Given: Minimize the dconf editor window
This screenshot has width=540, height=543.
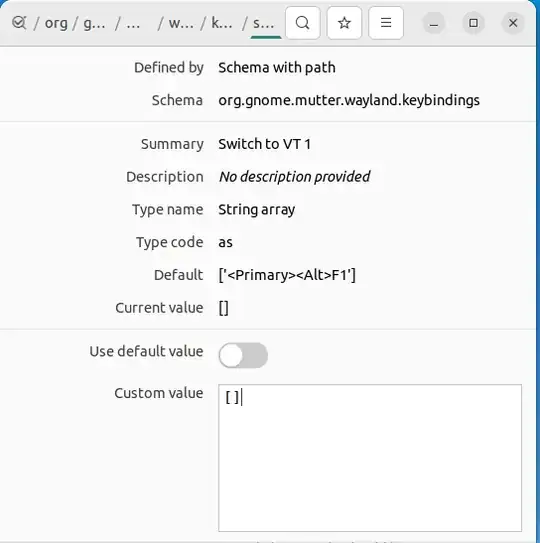Looking at the screenshot, I should point(434,23).
